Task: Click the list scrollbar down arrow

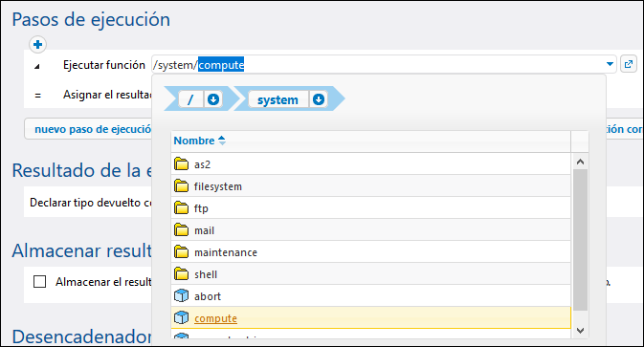Action: coord(580,330)
